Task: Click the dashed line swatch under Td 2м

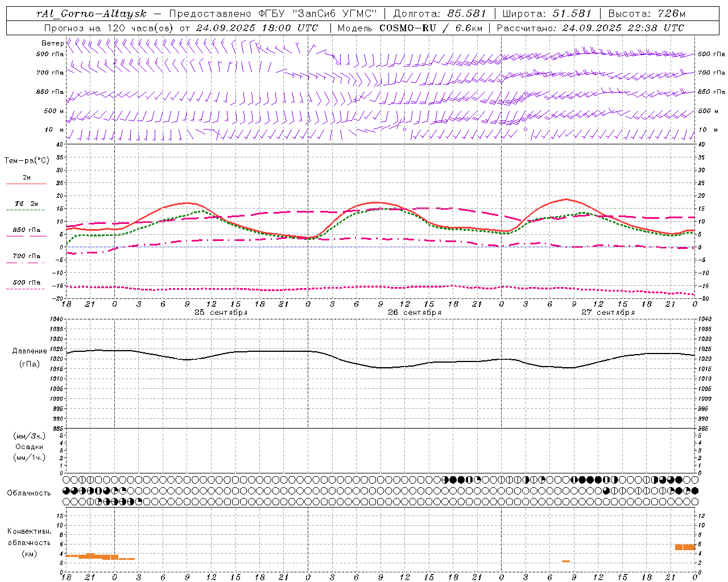Action: pyautogui.click(x=25, y=210)
